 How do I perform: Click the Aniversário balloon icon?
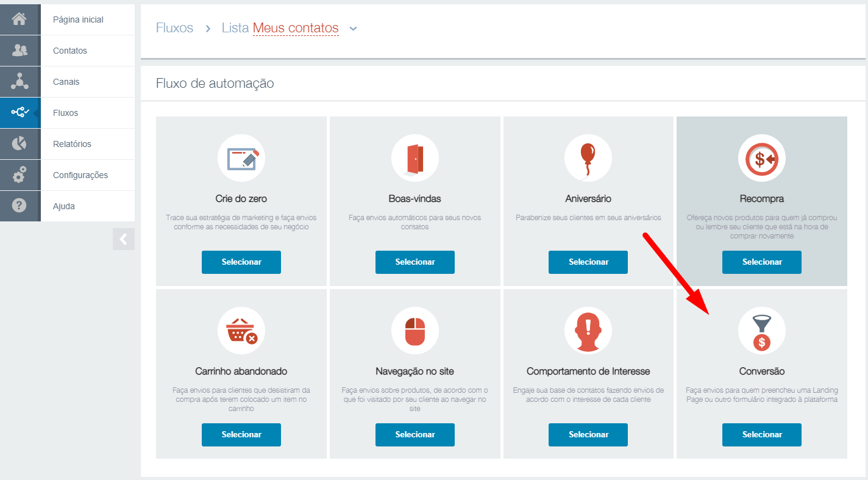(588, 158)
